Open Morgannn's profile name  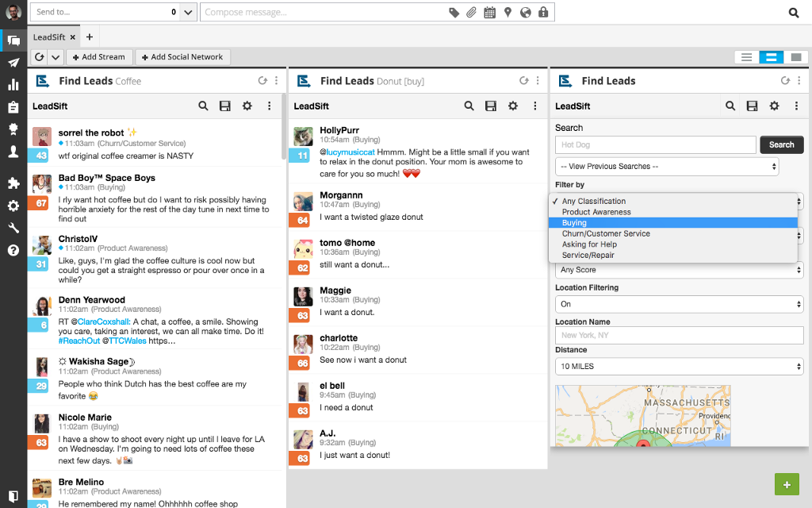pos(341,195)
